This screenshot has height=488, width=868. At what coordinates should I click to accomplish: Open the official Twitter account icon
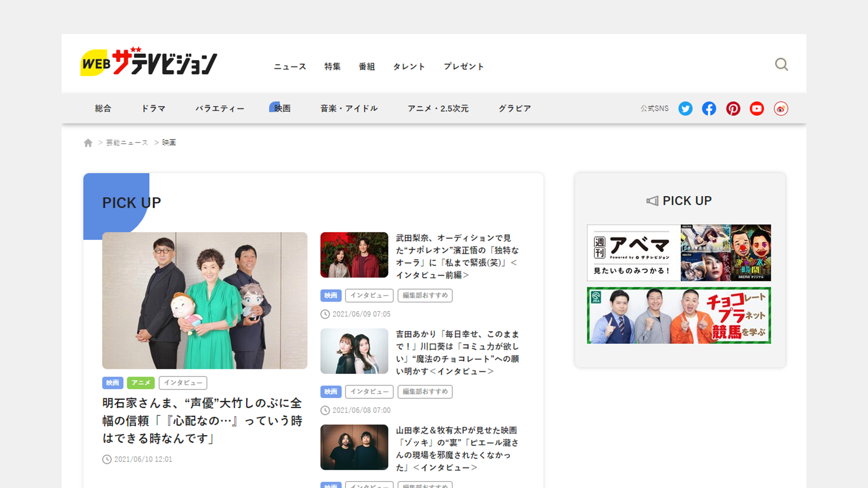(685, 108)
